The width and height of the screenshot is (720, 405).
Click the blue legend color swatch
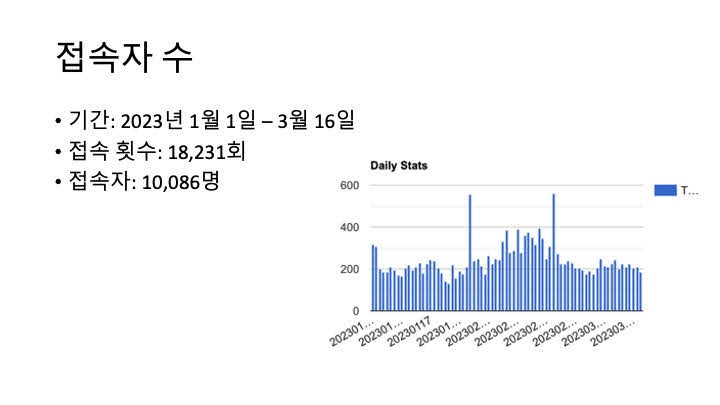tap(664, 190)
